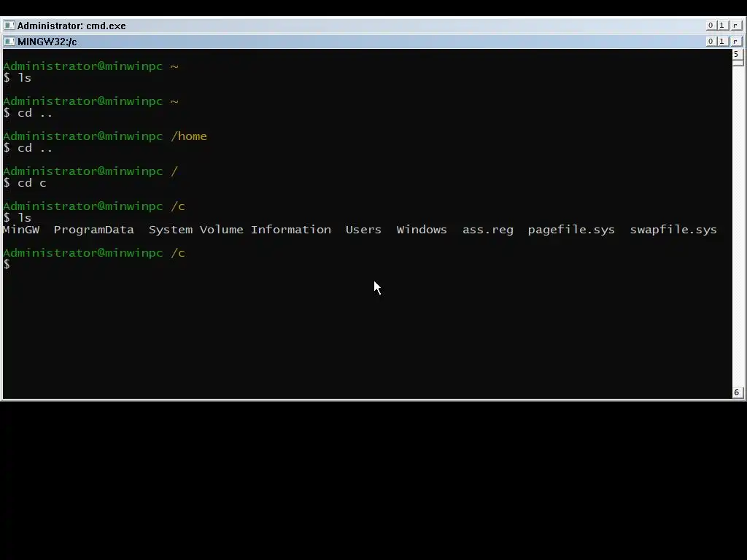Screen dimensions: 747x560
Task: Minimize the MINGW32:/c window
Action: (x=711, y=42)
